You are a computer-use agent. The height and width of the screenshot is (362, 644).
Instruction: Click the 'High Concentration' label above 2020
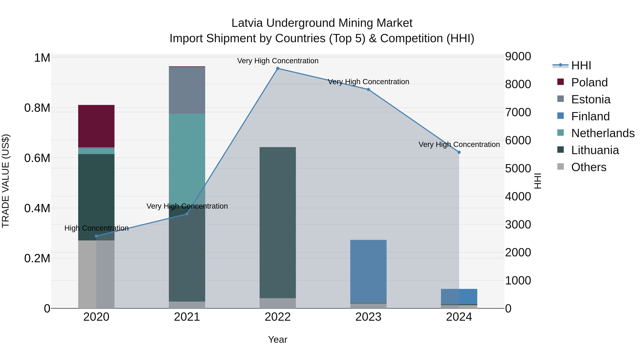pos(96,228)
